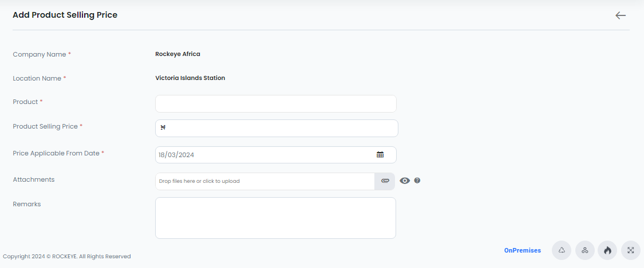The height and width of the screenshot is (268, 644).
Task: Click into Product Selling Price field
Action: [276, 128]
